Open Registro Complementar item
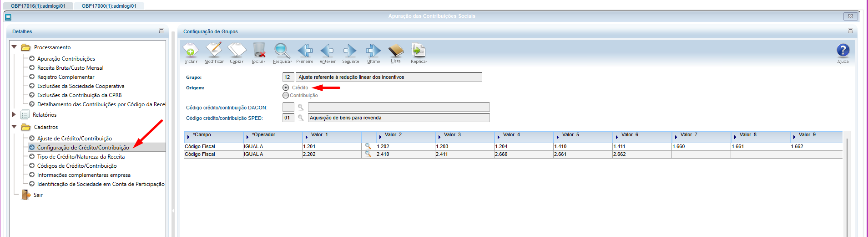Screen dimensions: 868x237 click(66, 77)
